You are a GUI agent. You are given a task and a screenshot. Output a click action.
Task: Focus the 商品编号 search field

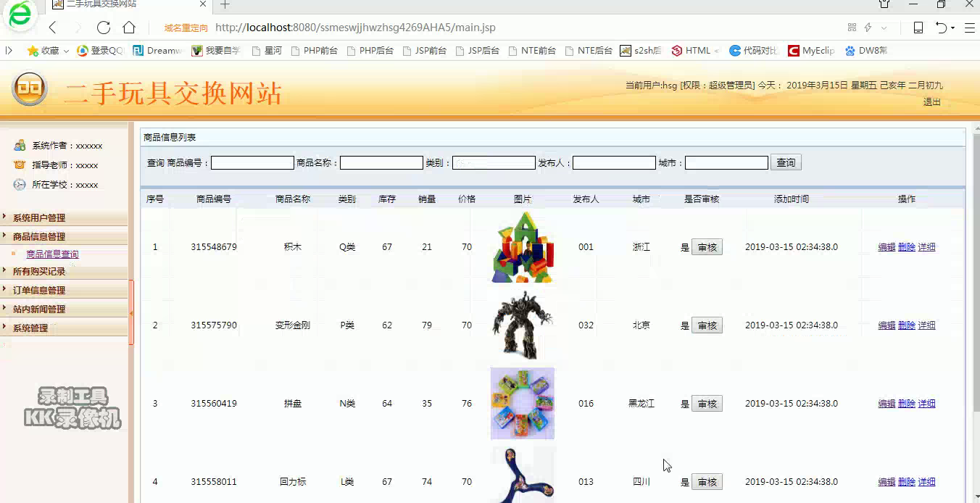(252, 163)
